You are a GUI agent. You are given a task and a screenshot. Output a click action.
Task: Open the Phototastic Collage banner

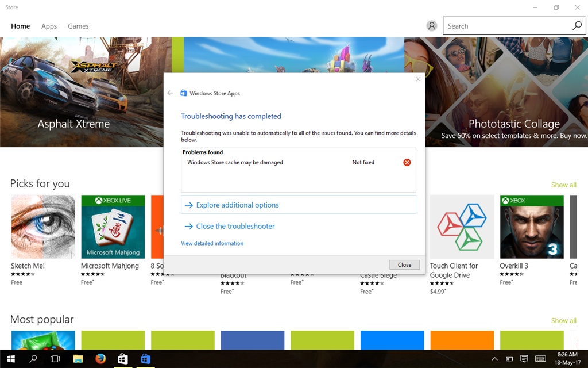pyautogui.click(x=506, y=91)
